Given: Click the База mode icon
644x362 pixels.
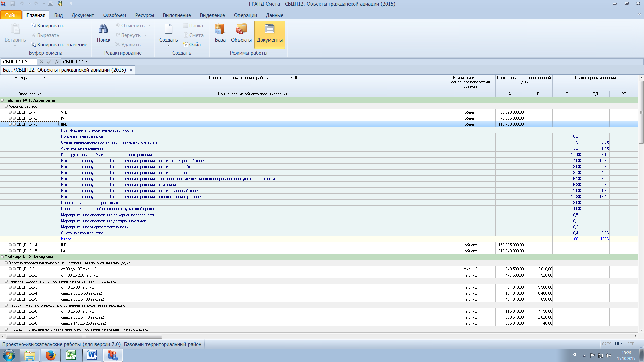Looking at the screenshot, I should pyautogui.click(x=220, y=34).
